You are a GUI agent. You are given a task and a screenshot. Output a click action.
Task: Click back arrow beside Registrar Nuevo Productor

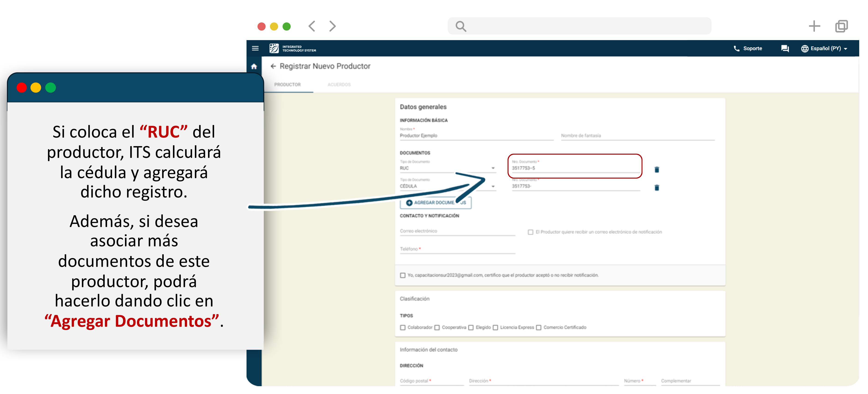pos(273,66)
